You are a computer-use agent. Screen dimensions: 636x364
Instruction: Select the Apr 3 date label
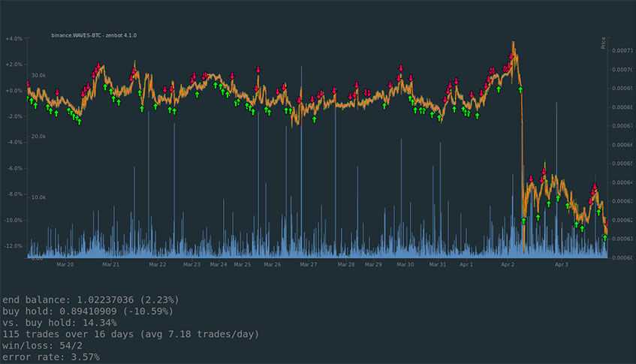562,265
